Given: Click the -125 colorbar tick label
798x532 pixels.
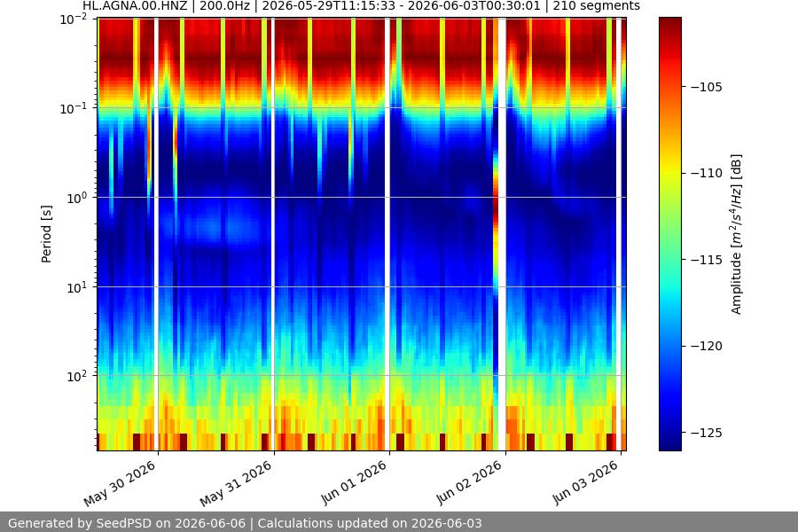Looking at the screenshot, I should click(x=707, y=433).
